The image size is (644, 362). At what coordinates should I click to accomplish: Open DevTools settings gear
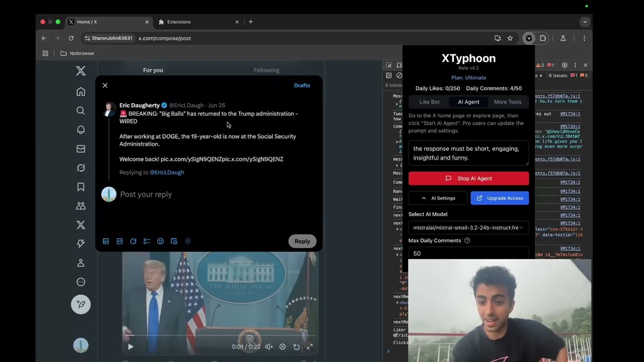(565, 65)
